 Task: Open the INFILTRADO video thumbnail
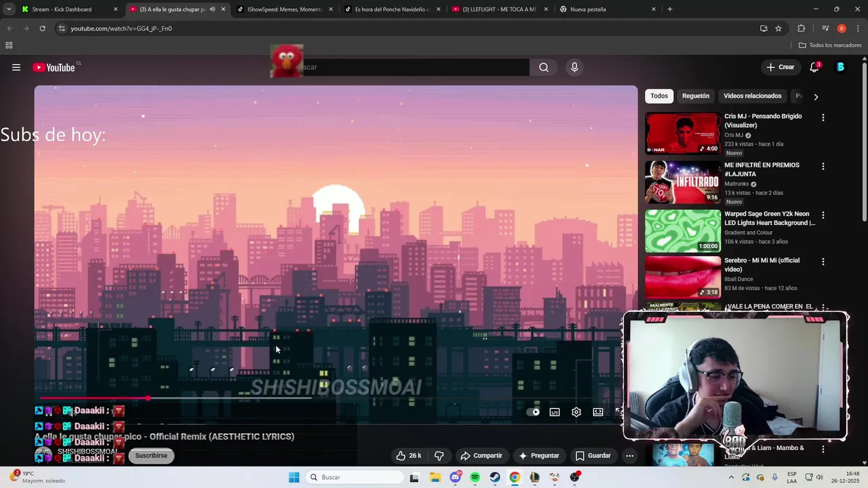683,182
